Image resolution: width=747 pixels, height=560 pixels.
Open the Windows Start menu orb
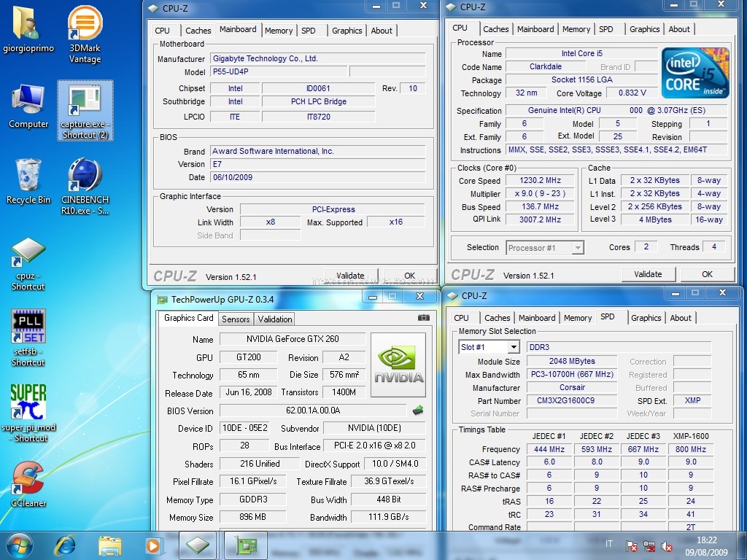coord(18,545)
